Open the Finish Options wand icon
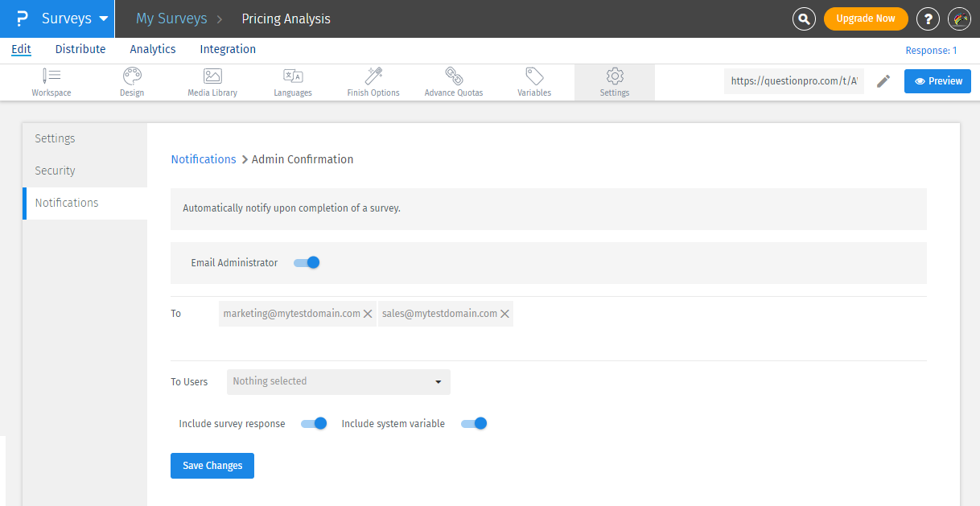The height and width of the screenshot is (506, 980). (x=373, y=82)
